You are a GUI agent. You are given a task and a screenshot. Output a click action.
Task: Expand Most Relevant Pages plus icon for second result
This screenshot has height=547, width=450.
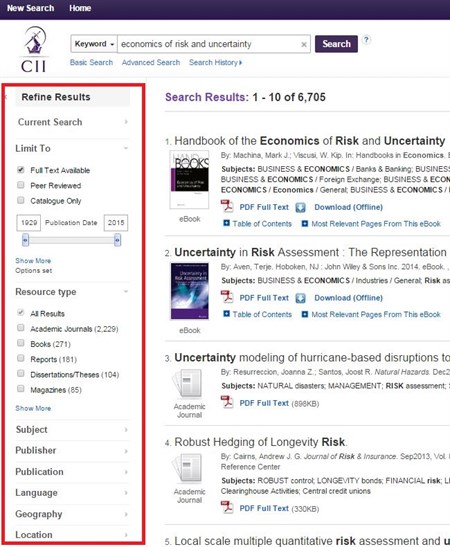point(305,314)
